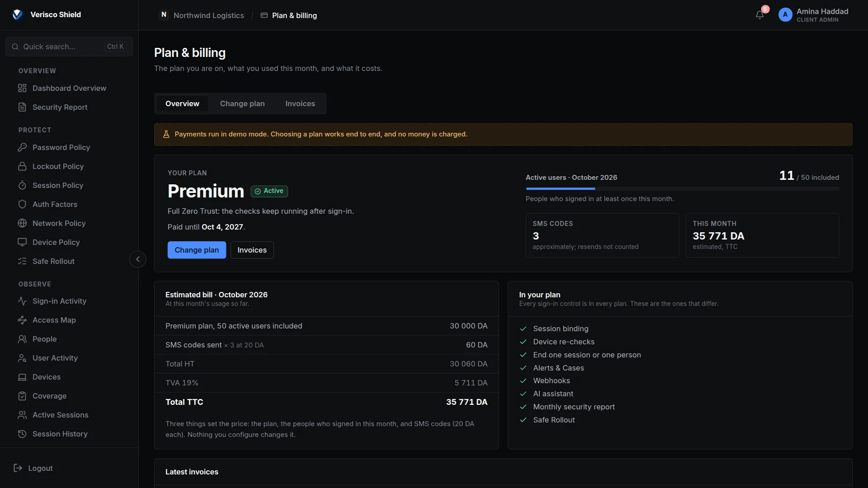Click the Password Policy key icon
This screenshot has width=868, height=488.
click(x=22, y=147)
